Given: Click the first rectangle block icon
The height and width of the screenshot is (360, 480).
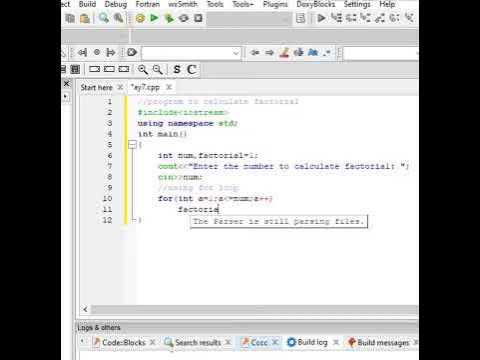Looking at the screenshot, I should pos(95,69).
